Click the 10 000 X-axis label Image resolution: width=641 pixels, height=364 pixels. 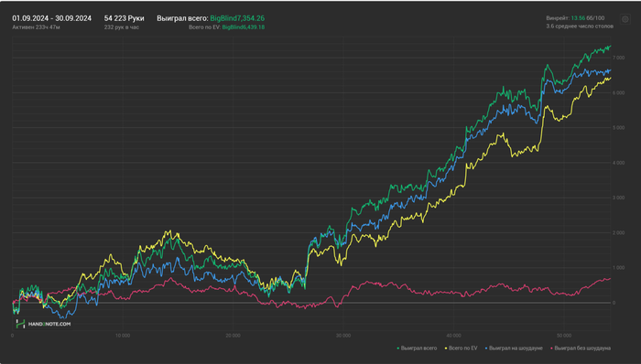pyautogui.click(x=123, y=336)
